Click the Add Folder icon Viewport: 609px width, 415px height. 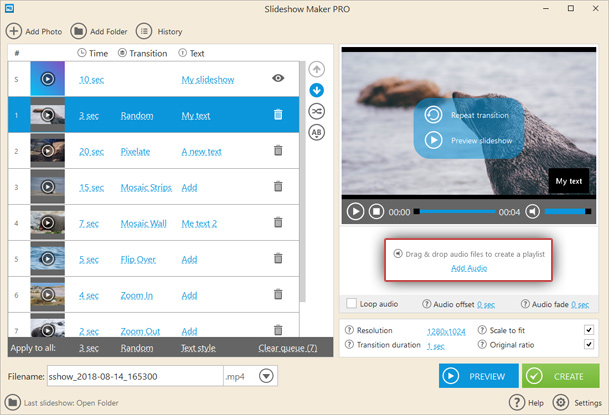point(78,31)
